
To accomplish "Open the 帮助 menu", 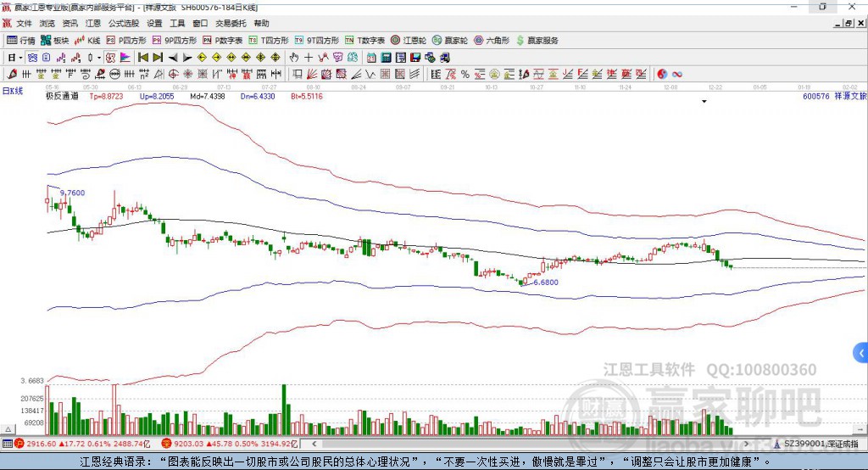I will click(261, 23).
